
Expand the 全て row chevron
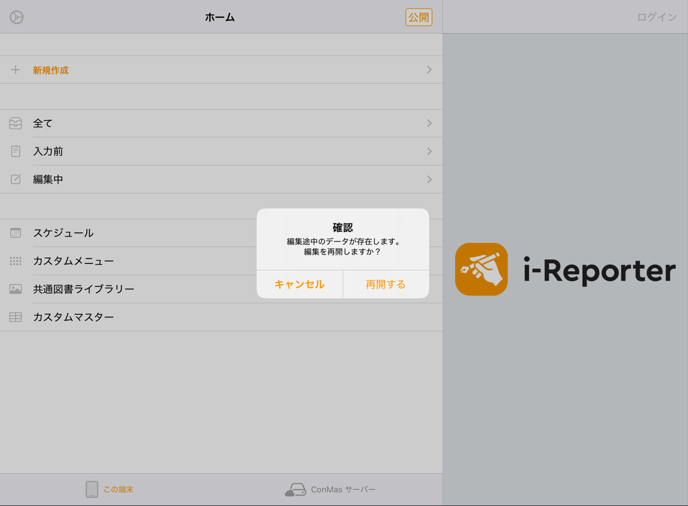click(x=429, y=123)
